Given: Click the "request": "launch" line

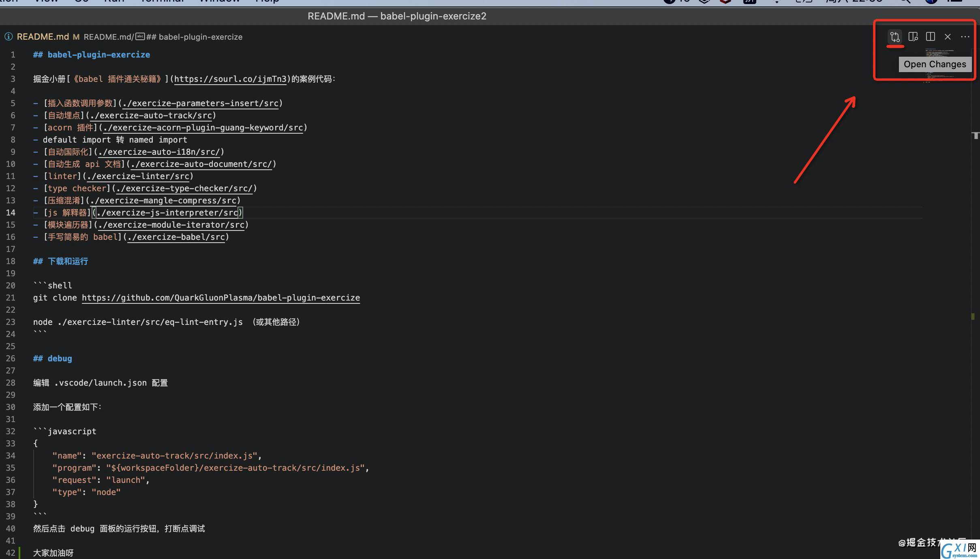Looking at the screenshot, I should pyautogui.click(x=101, y=480).
